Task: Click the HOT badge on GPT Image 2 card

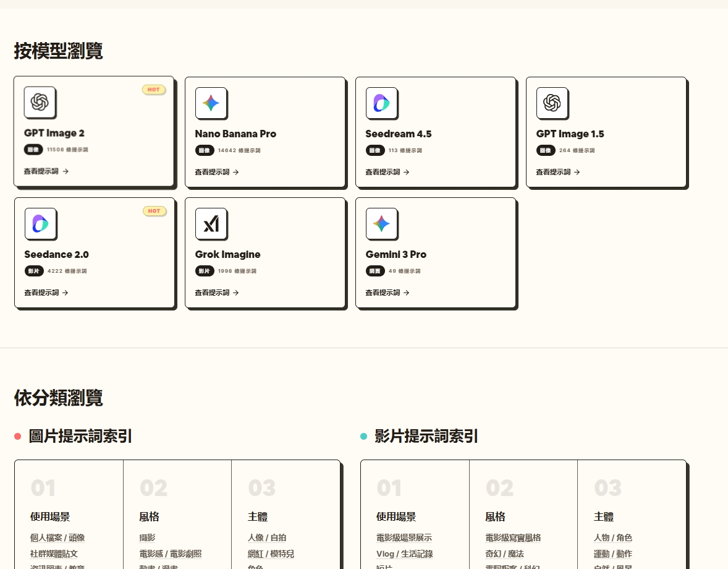Action: [x=154, y=90]
